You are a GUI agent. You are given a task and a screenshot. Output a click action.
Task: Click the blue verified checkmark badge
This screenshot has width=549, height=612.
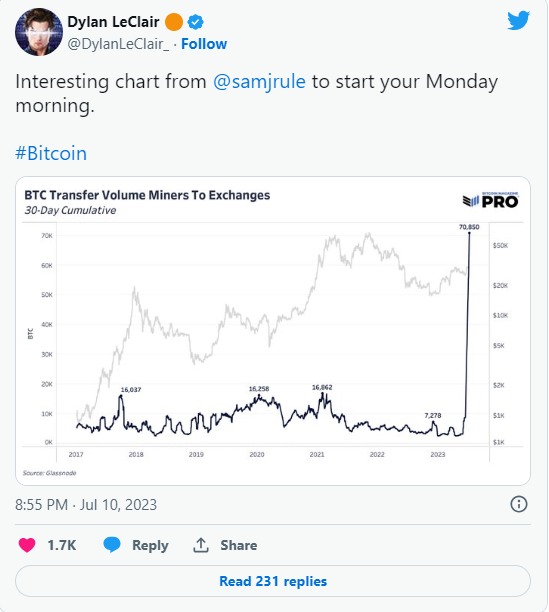tap(195, 22)
